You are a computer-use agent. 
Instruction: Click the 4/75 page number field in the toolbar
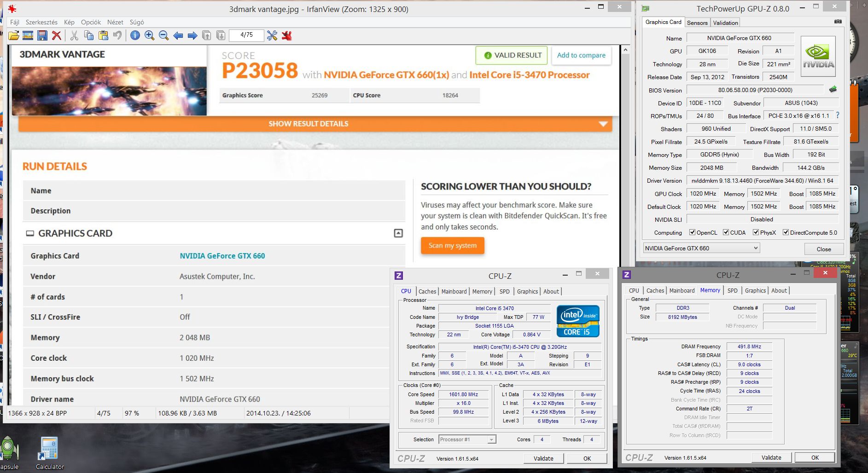[246, 35]
